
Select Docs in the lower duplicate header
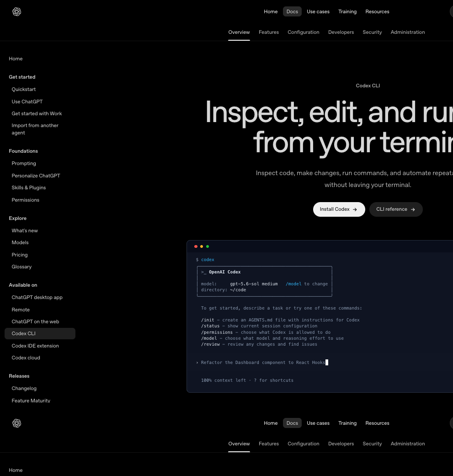tap(292, 423)
